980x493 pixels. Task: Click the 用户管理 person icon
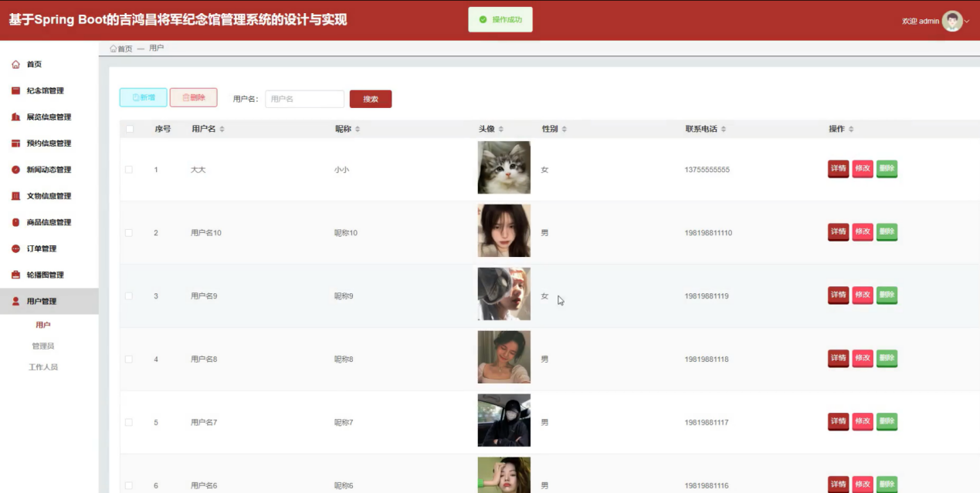click(x=15, y=302)
